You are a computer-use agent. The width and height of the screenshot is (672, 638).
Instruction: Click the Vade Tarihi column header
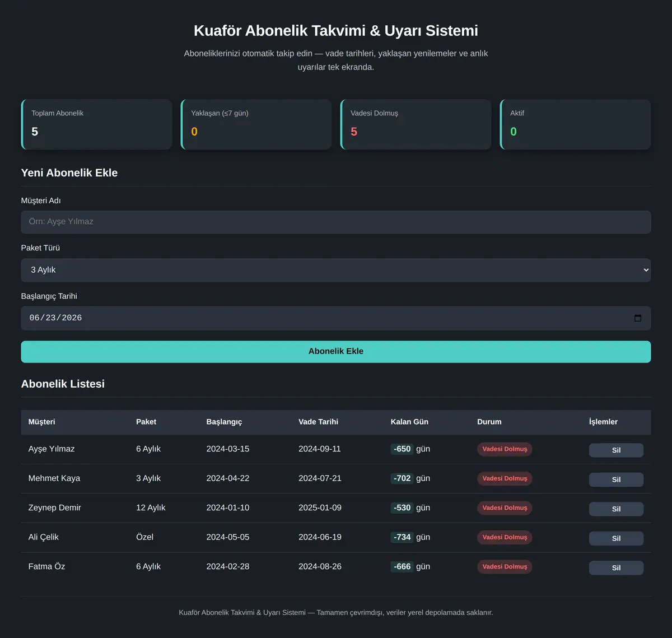tap(318, 422)
